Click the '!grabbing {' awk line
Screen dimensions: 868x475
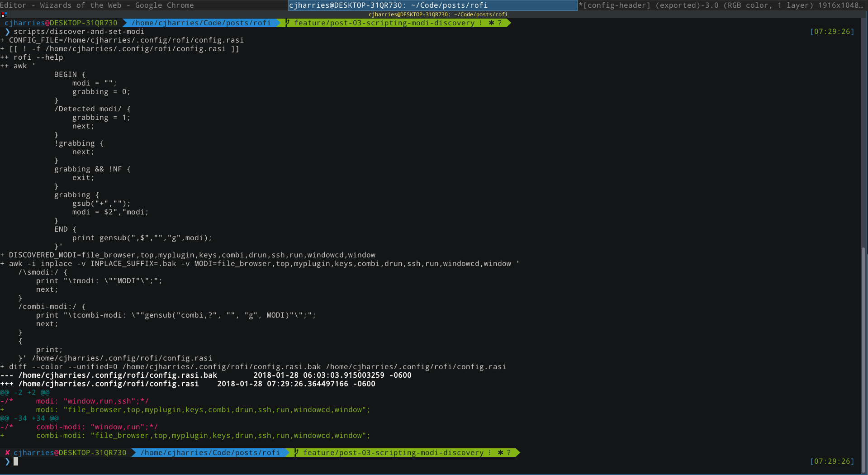point(79,143)
